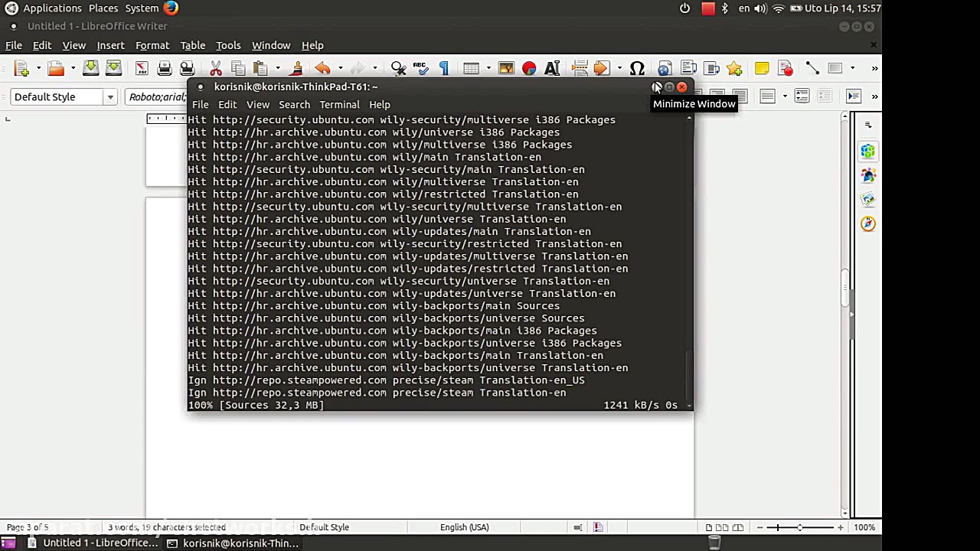Viewport: 980px width, 551px height.
Task: Click the Insert Chart pie icon
Action: [x=529, y=69]
